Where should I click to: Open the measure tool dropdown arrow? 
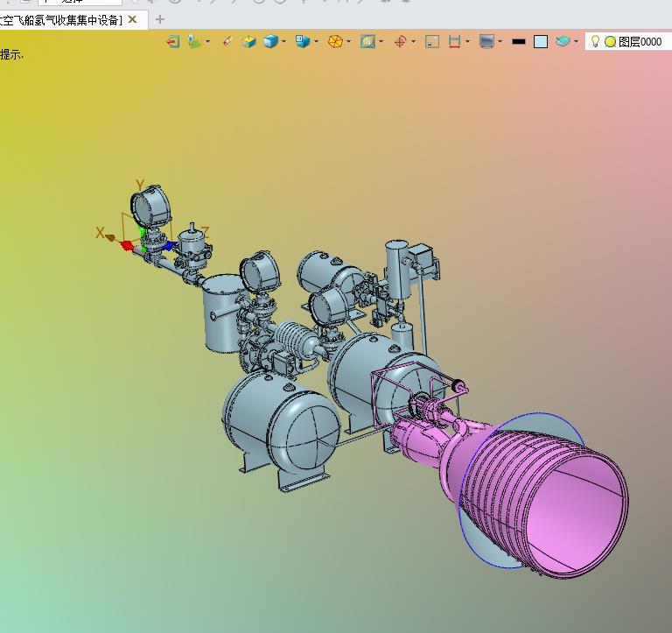point(467,42)
